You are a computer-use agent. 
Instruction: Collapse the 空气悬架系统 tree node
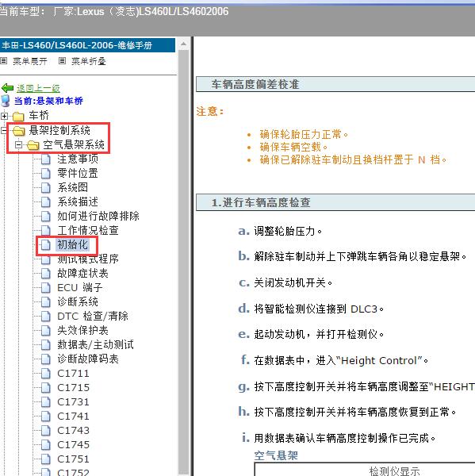(x=18, y=145)
